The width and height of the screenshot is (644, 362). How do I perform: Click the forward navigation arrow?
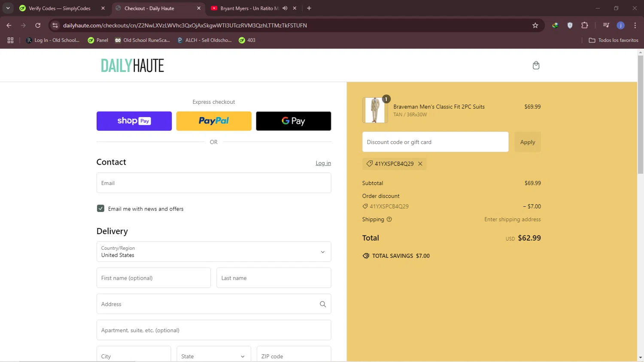pyautogui.click(x=23, y=25)
